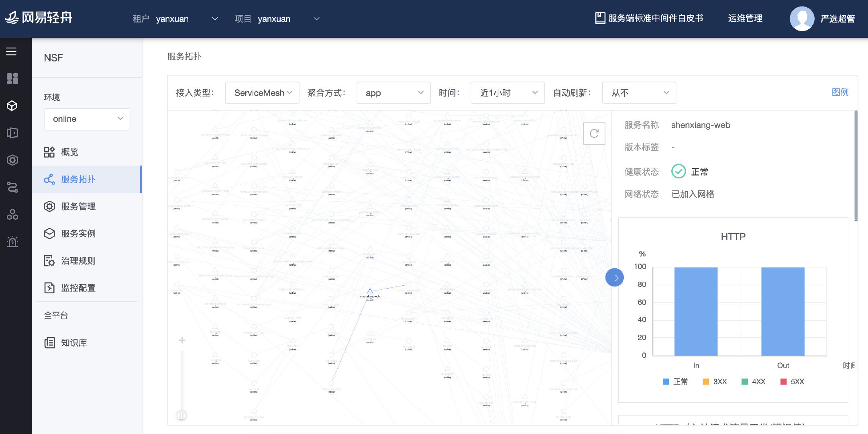Open the 时间 近1小时 dropdown
The width and height of the screenshot is (868, 434).
coord(507,93)
